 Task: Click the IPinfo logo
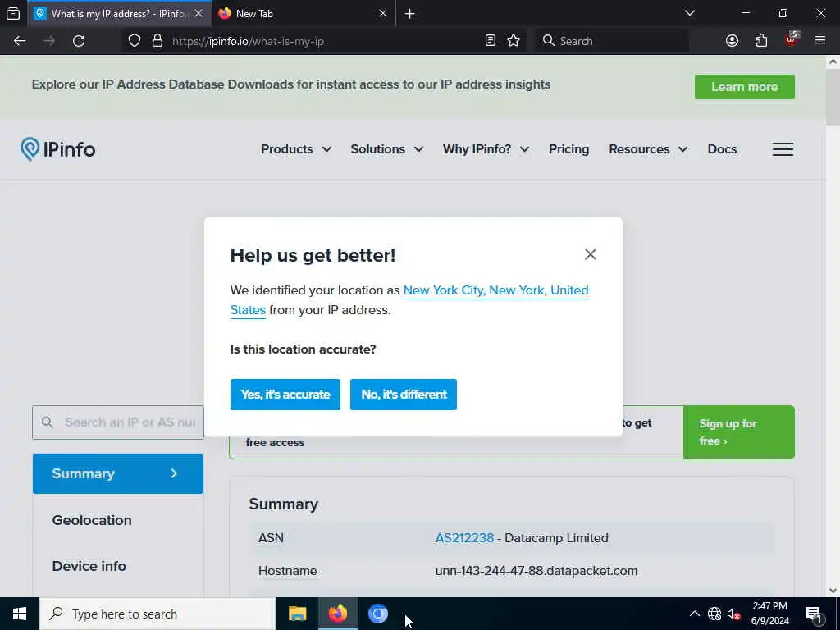tap(58, 149)
